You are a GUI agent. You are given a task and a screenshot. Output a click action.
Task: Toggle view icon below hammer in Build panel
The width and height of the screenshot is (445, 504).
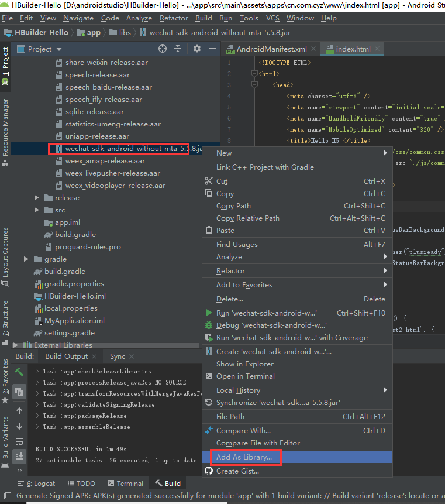[19, 392]
